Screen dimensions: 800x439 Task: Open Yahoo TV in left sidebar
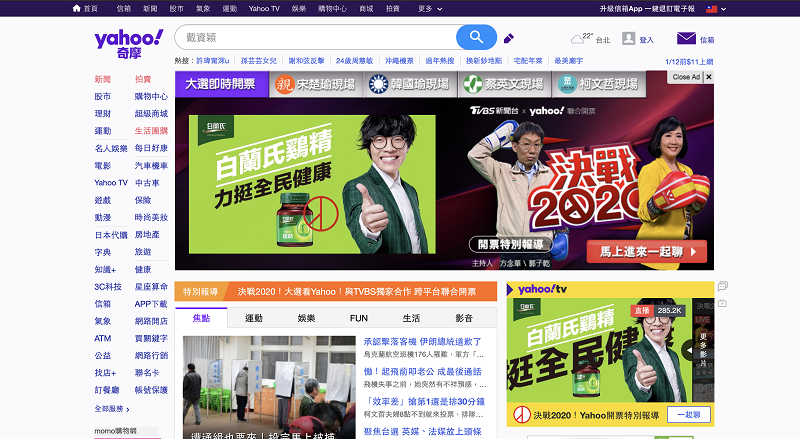click(x=111, y=183)
